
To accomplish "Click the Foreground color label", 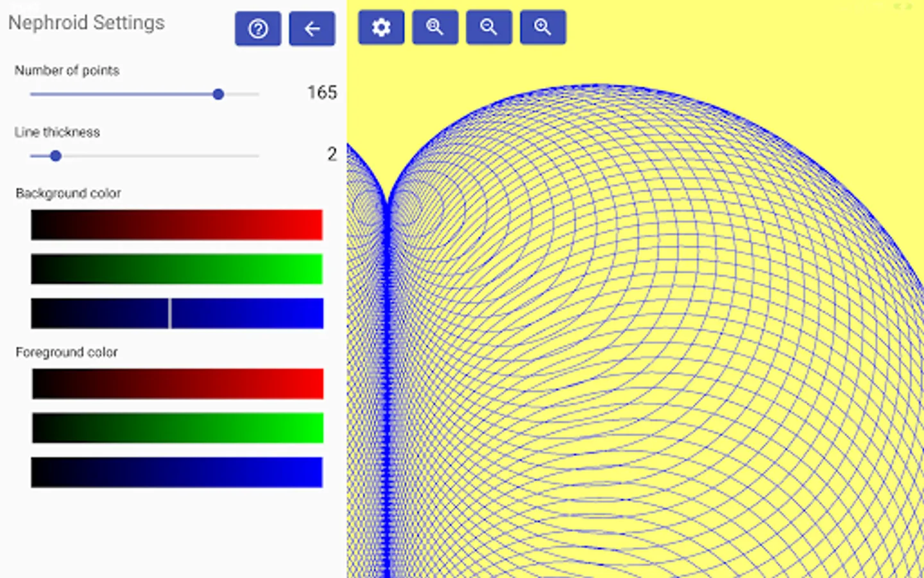I will [67, 353].
